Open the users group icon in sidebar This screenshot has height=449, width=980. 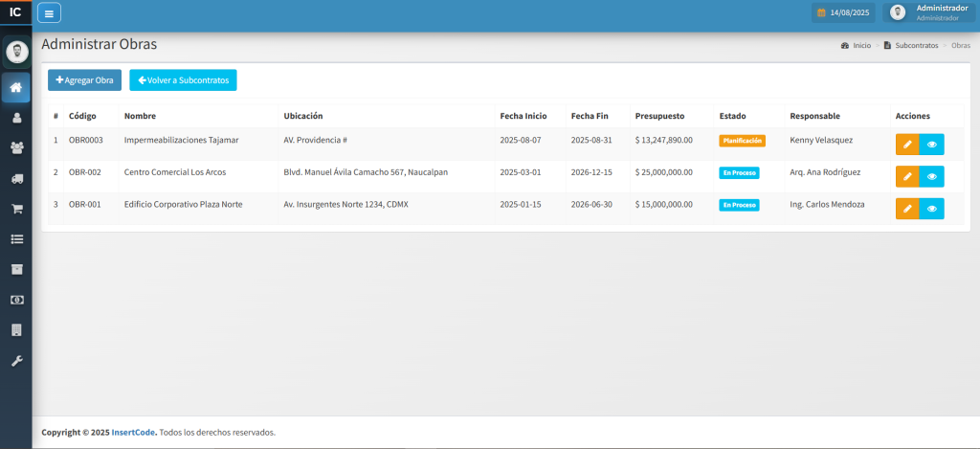pyautogui.click(x=16, y=147)
